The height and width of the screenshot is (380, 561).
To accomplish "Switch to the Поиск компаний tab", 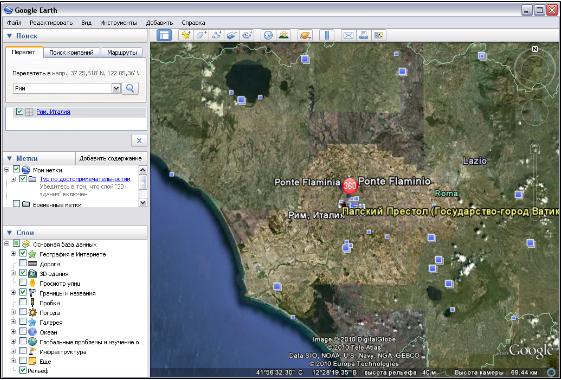I will (72, 53).
